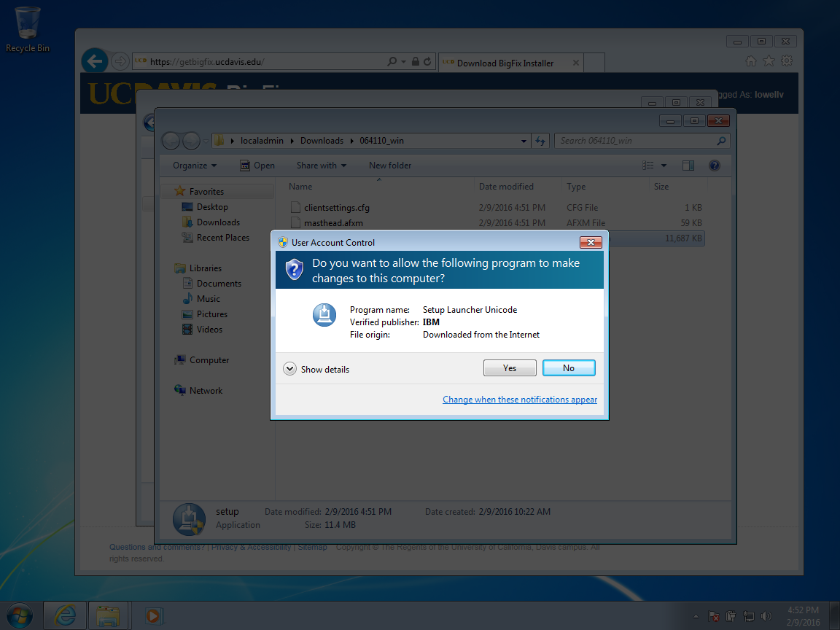Click Explorer back navigation button
This screenshot has height=630, width=840.
pos(171,141)
